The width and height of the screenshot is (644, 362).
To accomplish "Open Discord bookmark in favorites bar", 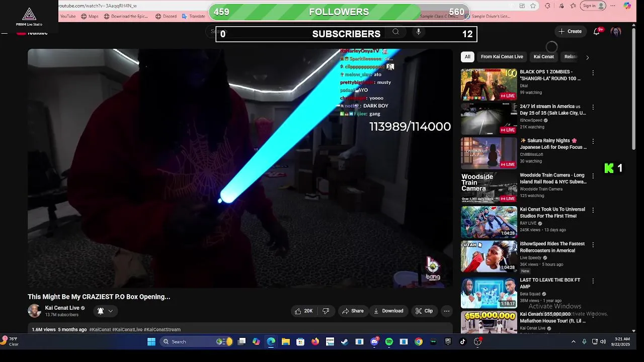I will (x=166, y=16).
